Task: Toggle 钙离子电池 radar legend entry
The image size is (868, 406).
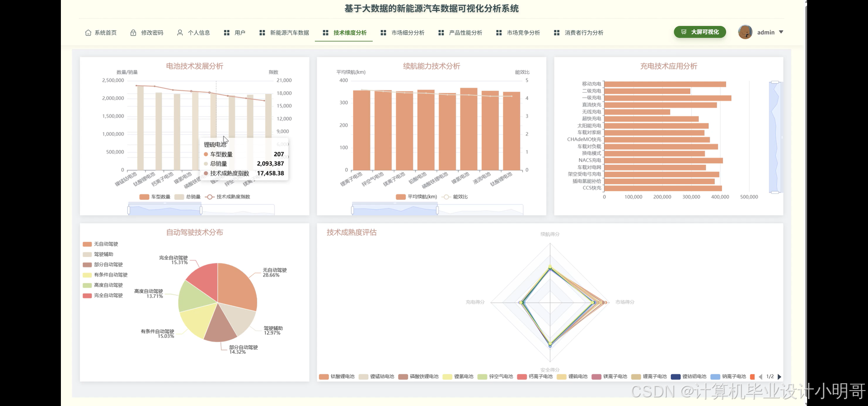Action: [x=535, y=377]
